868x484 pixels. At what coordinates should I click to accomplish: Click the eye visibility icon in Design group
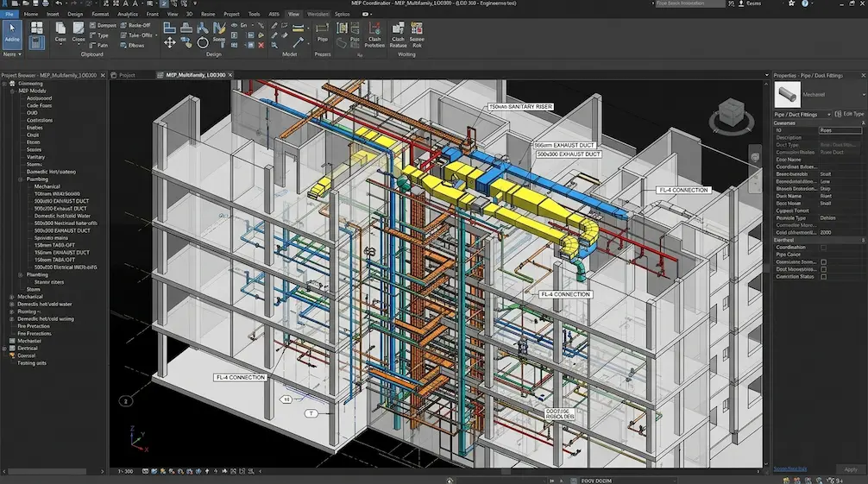[234, 26]
